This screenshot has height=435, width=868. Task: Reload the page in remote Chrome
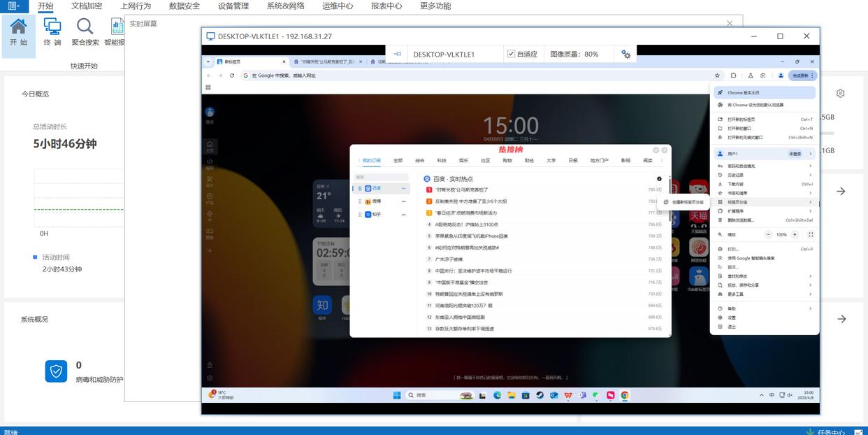click(x=231, y=75)
